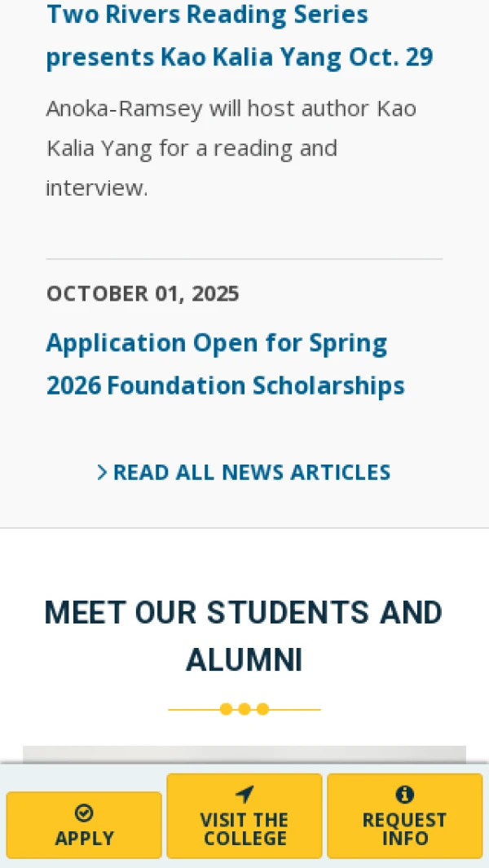This screenshot has width=489, height=868.
Task: Click the yellow line left of the dots
Action: [193, 709]
